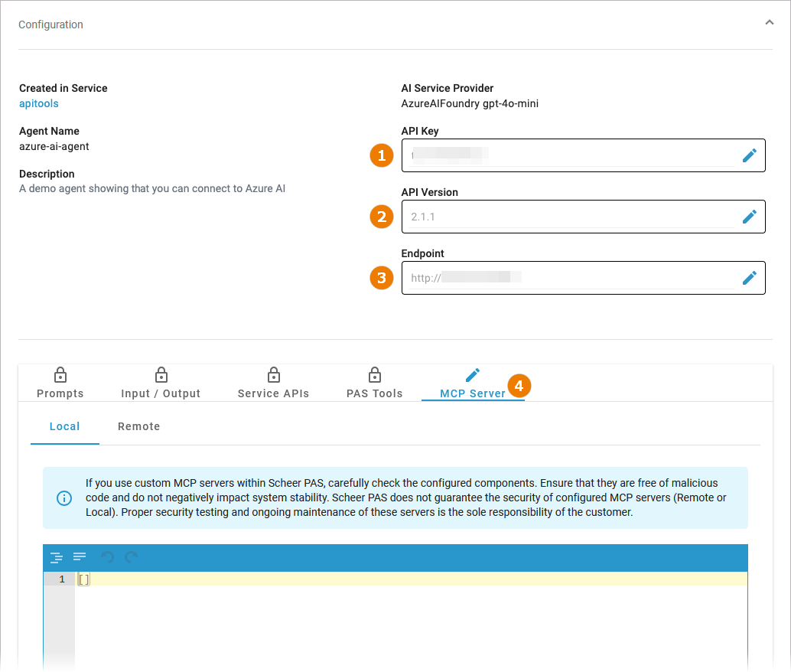Click the undo arrow in editor toolbar
The width and height of the screenshot is (791, 672).
click(108, 557)
